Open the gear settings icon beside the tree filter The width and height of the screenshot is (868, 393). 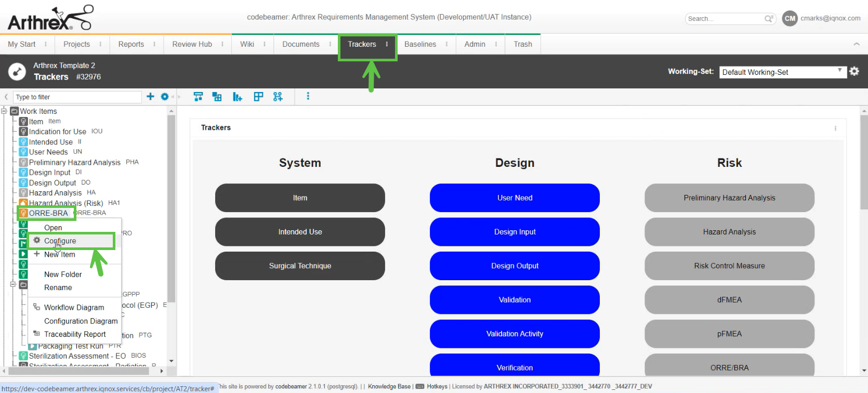[x=165, y=97]
